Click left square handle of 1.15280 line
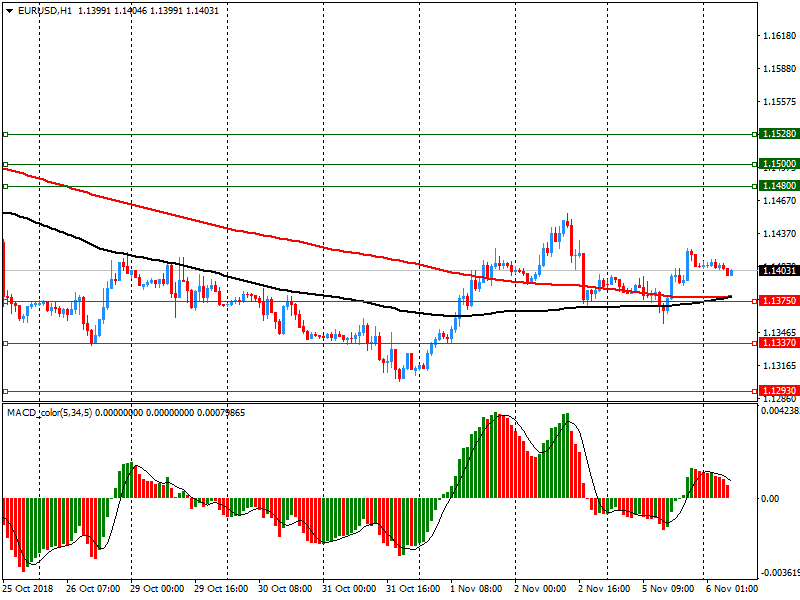 click(5, 135)
